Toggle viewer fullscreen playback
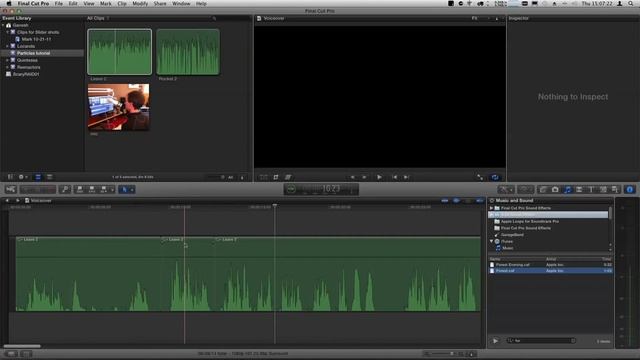Image resolution: width=640 pixels, height=360 pixels. click(x=480, y=177)
